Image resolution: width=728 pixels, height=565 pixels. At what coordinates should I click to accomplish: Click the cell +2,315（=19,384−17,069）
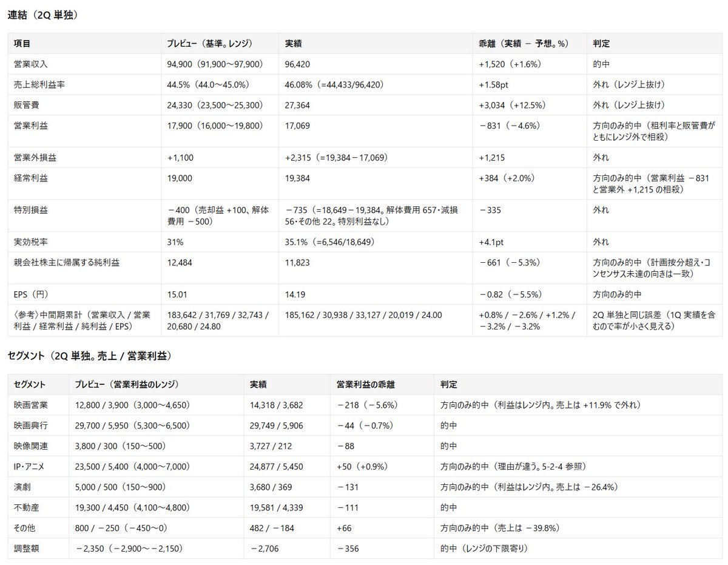pos(337,157)
